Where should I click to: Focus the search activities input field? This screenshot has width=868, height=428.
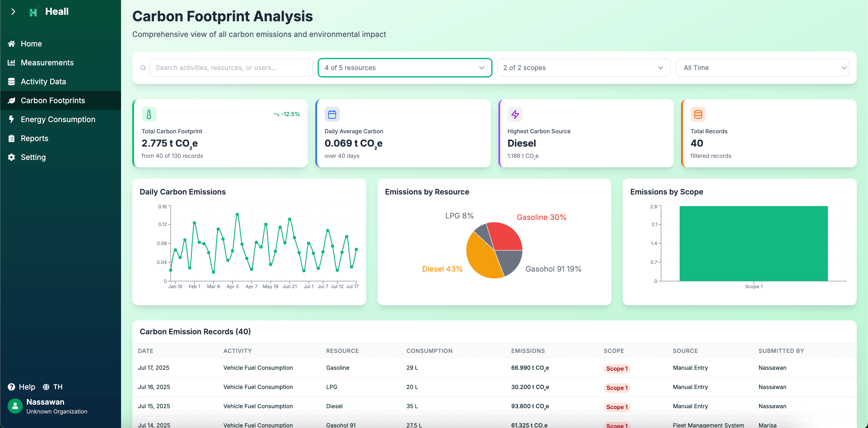pyautogui.click(x=231, y=68)
